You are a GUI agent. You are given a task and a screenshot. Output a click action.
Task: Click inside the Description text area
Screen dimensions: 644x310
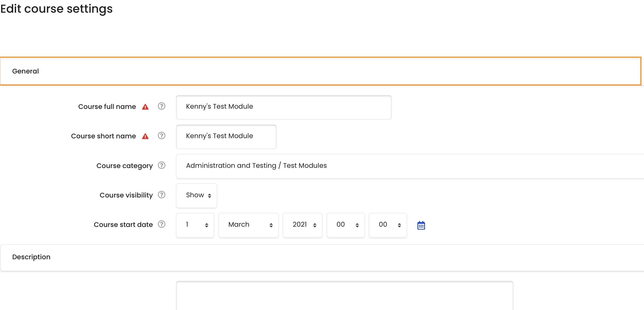click(x=345, y=296)
